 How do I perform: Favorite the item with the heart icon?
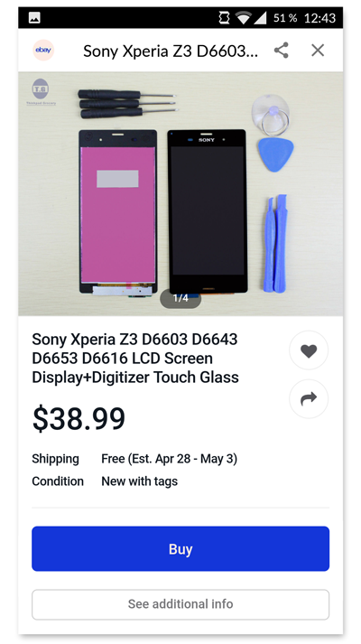pyautogui.click(x=309, y=350)
